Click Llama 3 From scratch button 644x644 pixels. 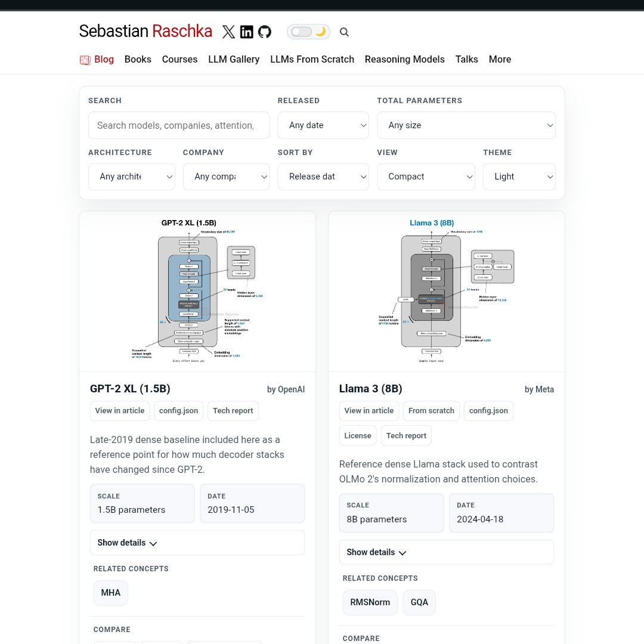[431, 411]
